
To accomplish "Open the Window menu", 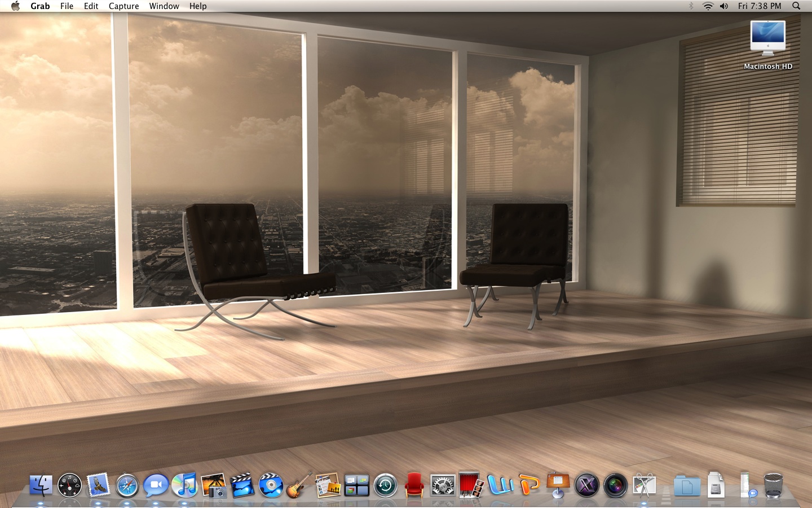I will (x=164, y=6).
